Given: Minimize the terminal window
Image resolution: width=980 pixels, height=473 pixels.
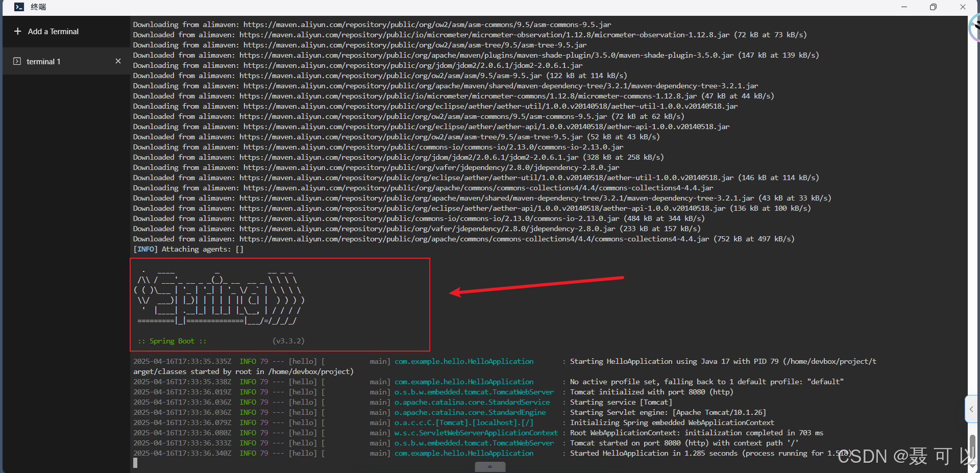Looking at the screenshot, I should point(904,7).
